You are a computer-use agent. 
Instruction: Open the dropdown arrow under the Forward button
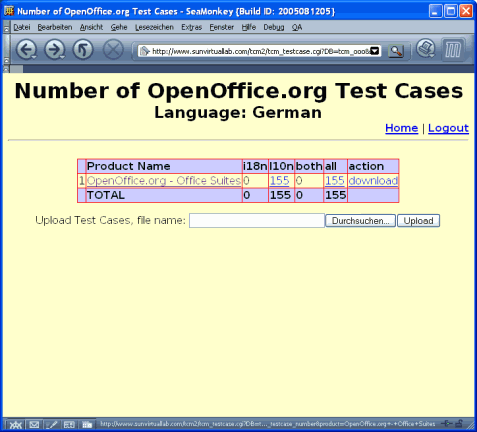(x=62, y=57)
